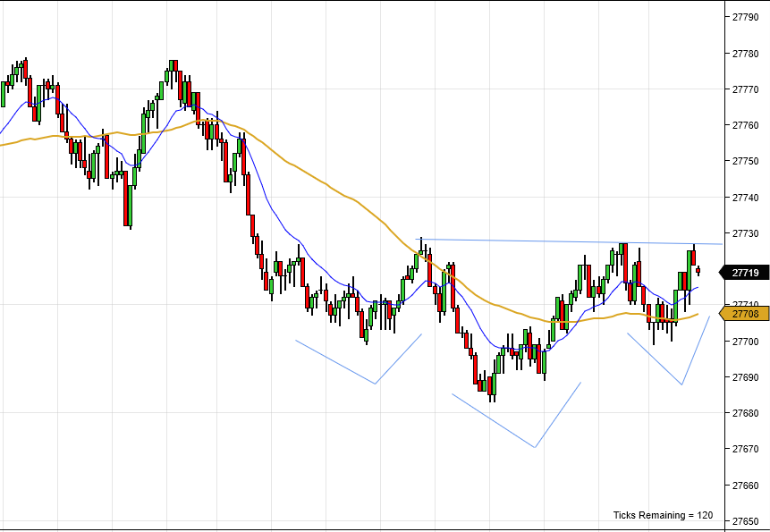
Task: Click the 27660 price axis label
Action: (x=745, y=486)
